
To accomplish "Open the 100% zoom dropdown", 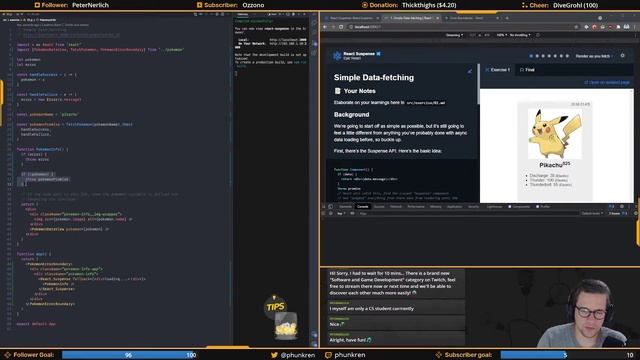I will (501, 35).
